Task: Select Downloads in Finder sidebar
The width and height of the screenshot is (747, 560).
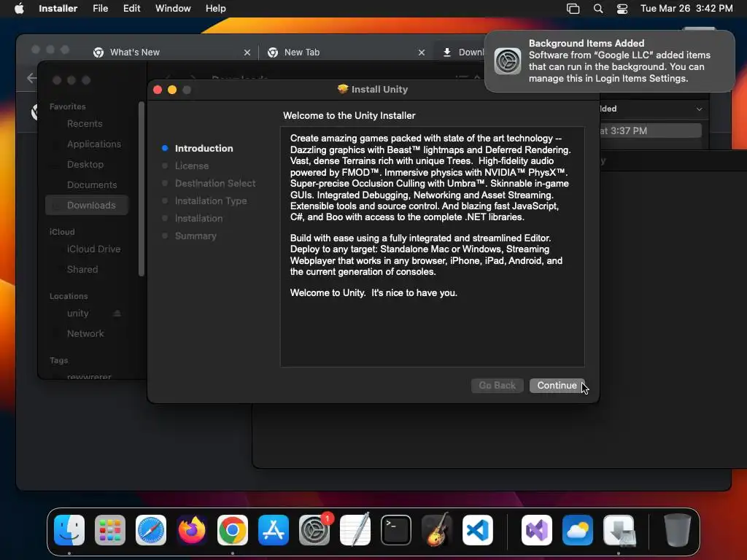Action: [x=87, y=205]
